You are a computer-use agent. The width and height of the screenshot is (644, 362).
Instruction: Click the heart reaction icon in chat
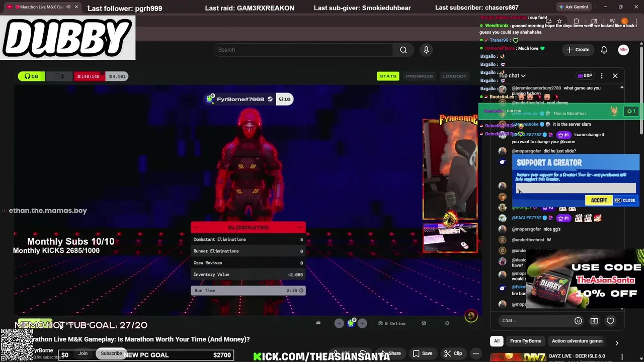(610, 321)
